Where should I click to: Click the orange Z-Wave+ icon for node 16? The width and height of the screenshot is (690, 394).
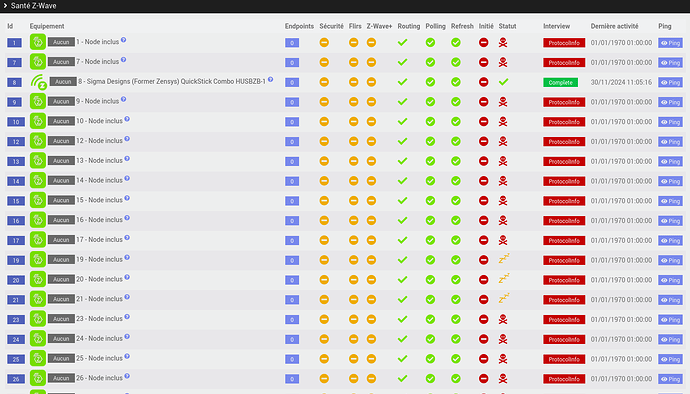coord(371,221)
